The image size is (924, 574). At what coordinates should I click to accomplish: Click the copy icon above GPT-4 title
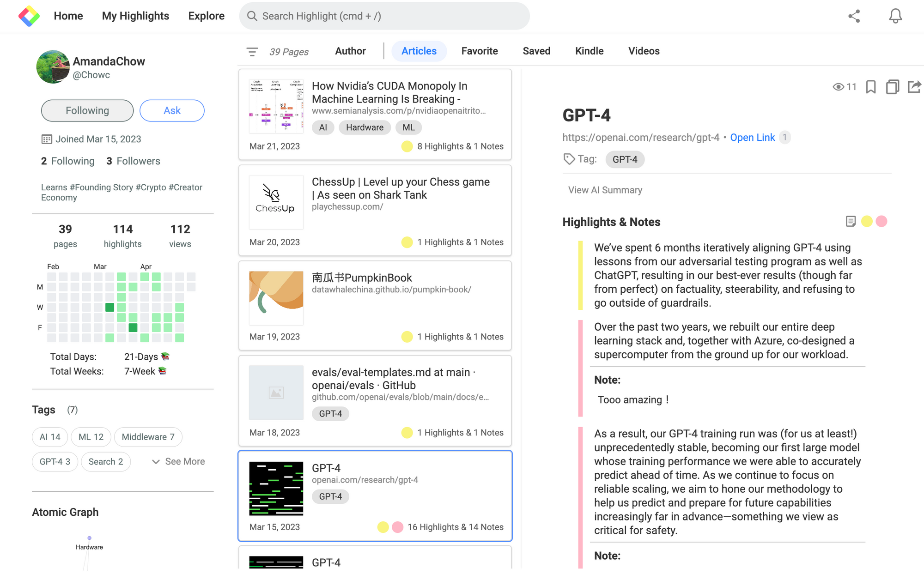[x=892, y=87]
